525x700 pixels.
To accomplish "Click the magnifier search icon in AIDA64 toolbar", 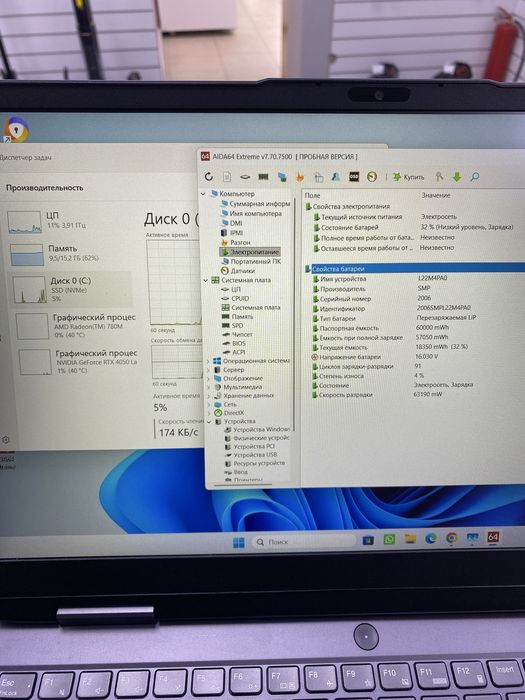I will (475, 177).
